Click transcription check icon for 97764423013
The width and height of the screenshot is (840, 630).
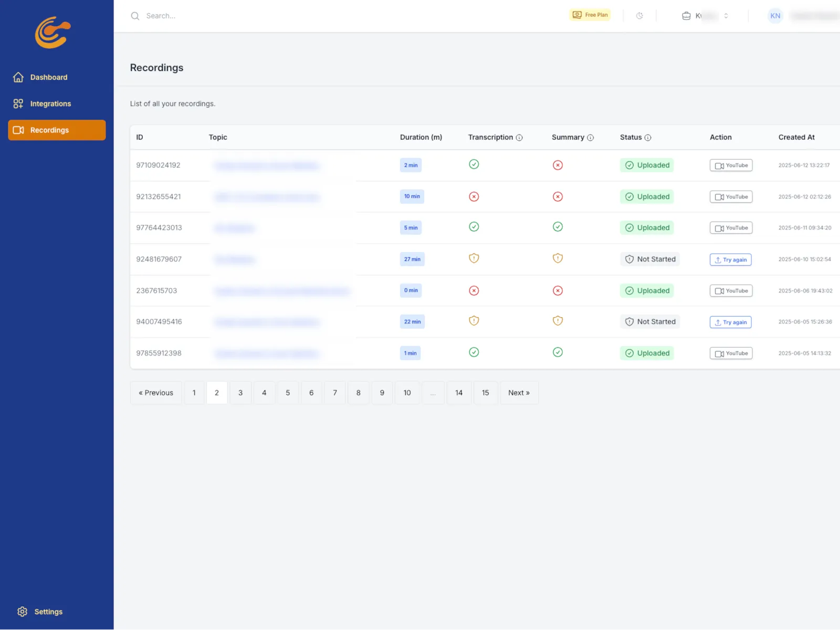[x=474, y=227]
